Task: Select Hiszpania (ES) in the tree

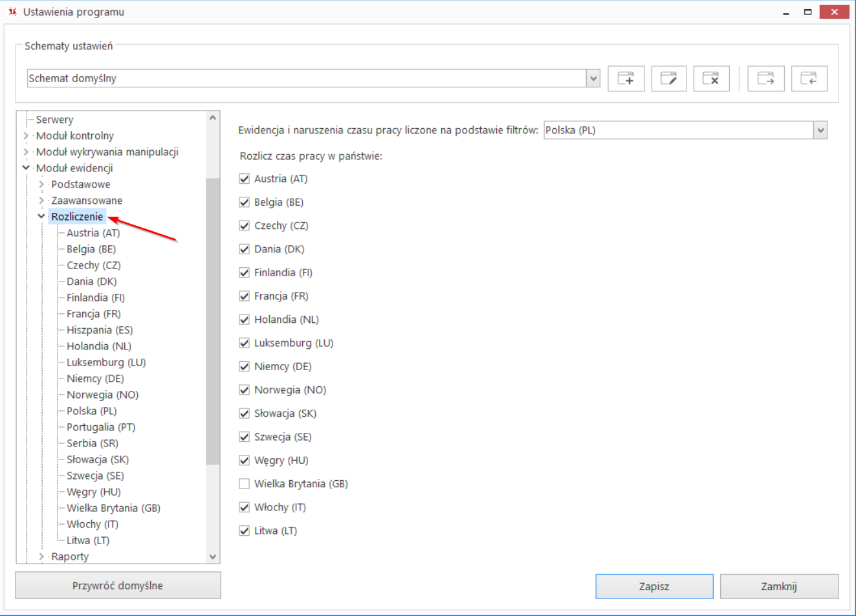Action: [100, 330]
